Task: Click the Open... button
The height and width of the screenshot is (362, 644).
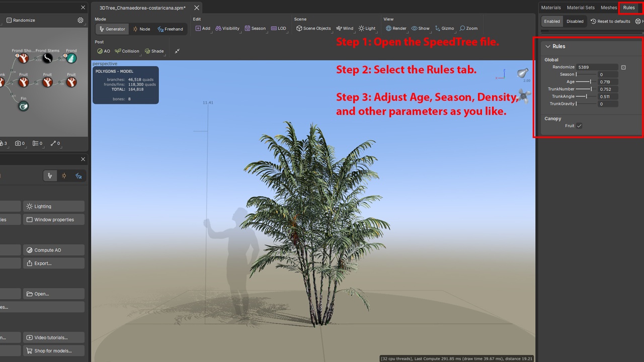Action: [x=54, y=294]
